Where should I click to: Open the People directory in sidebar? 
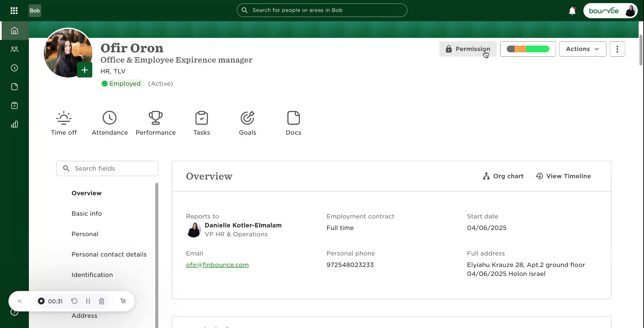point(14,49)
